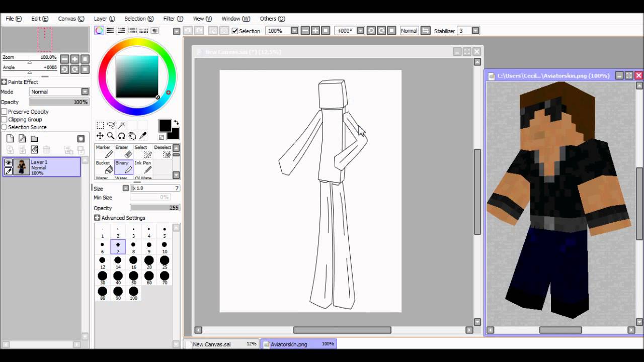Toggle the transparent color swatch

point(162,137)
